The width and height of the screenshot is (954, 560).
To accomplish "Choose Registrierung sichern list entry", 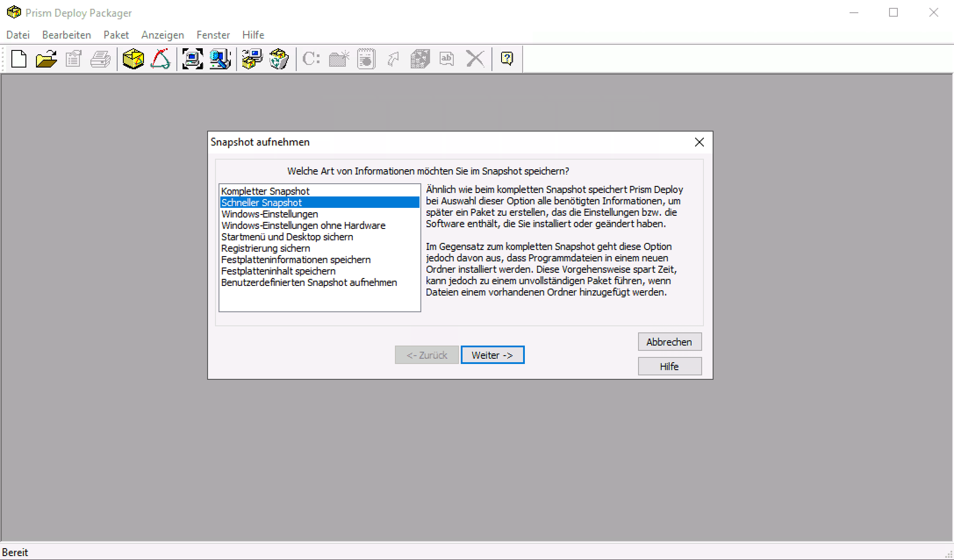I will tap(265, 248).
